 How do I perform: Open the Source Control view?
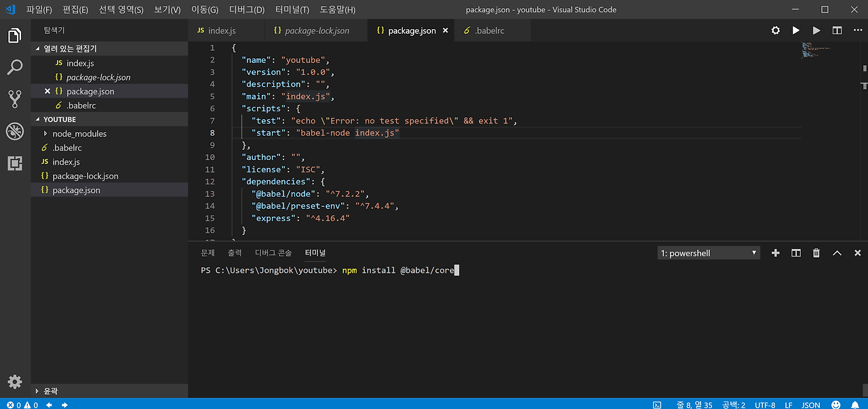click(15, 99)
